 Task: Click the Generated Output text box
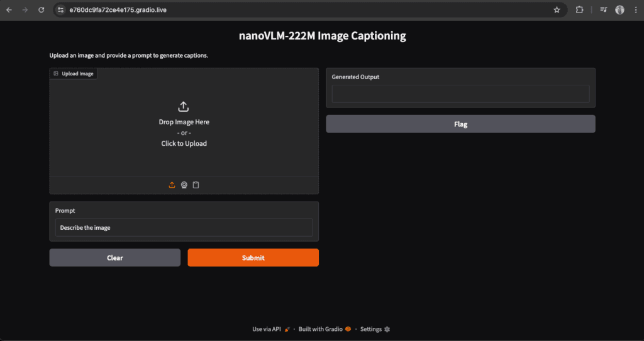pyautogui.click(x=460, y=94)
